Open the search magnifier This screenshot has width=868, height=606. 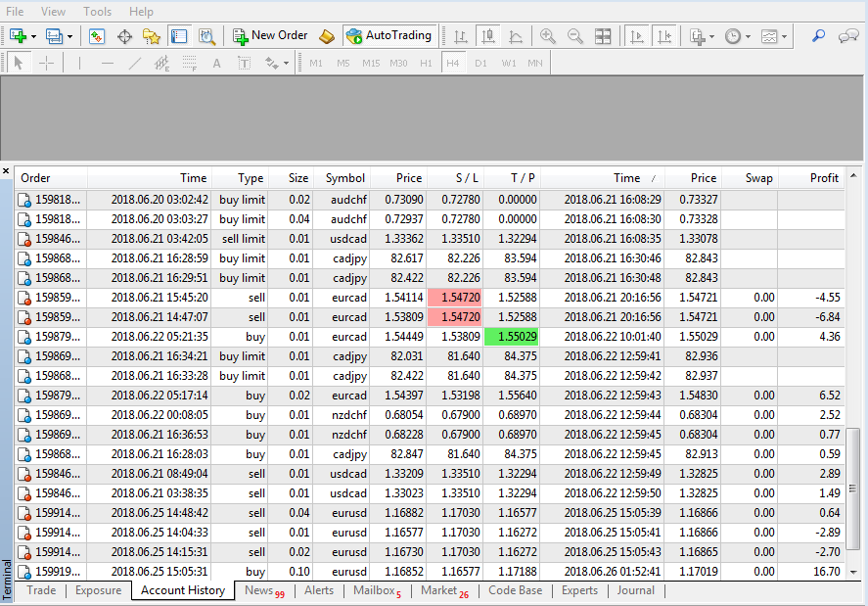(818, 36)
